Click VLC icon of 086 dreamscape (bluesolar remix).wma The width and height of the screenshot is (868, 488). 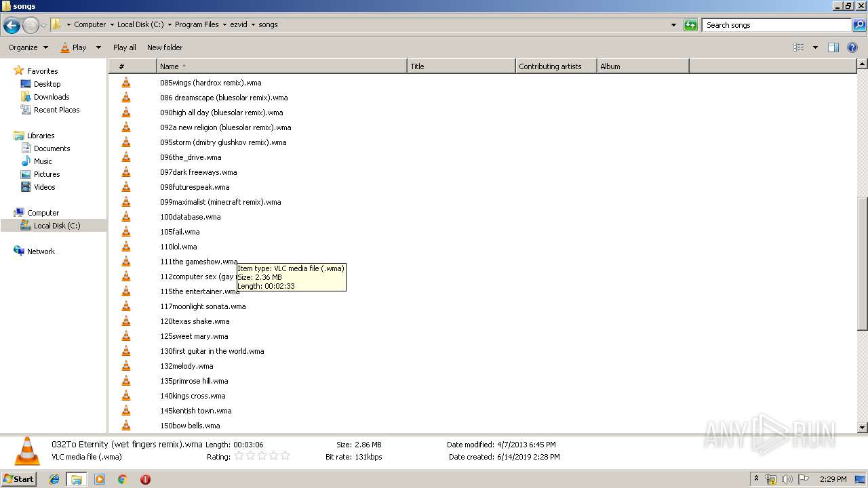(x=125, y=98)
